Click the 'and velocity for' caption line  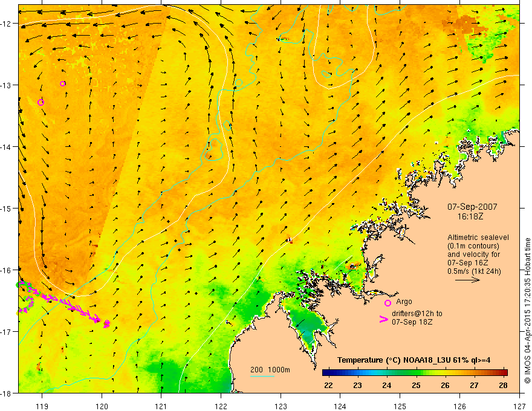473,254
